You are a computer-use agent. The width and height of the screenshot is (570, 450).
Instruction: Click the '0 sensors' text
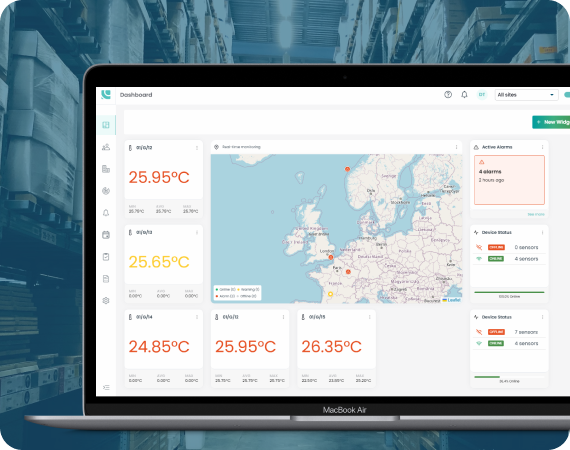(x=526, y=247)
